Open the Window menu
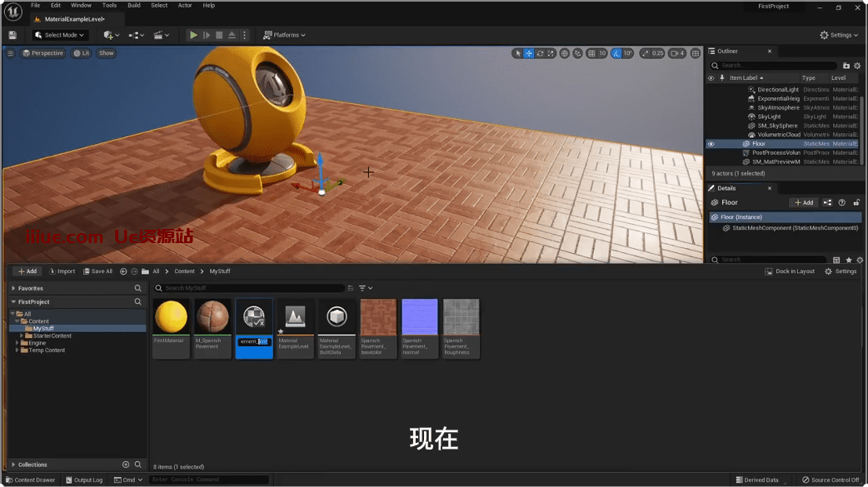This screenshot has height=487, width=868. (x=81, y=5)
